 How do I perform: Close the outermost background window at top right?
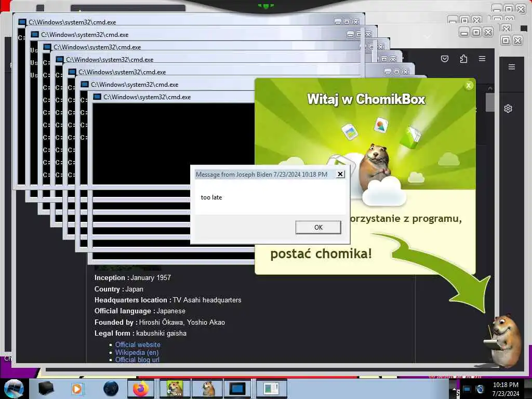[521, 8]
